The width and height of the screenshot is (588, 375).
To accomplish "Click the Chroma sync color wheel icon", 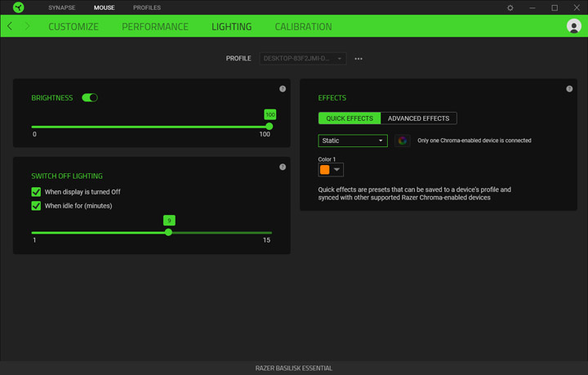I will coord(403,141).
